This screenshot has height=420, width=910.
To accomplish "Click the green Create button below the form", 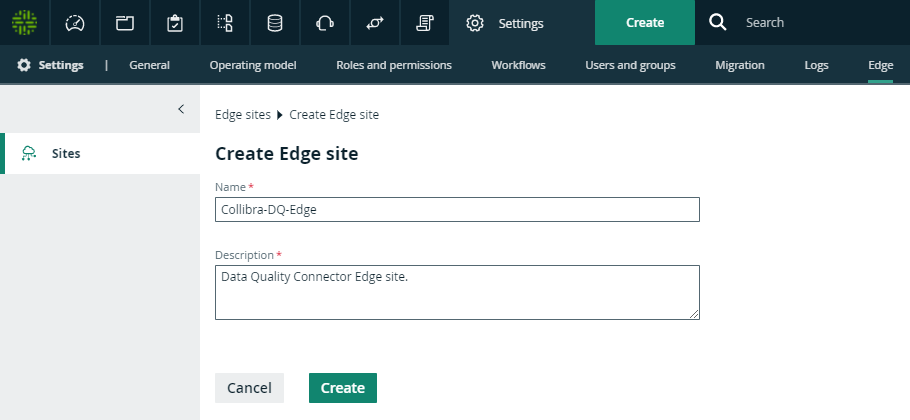I will tap(342, 388).
